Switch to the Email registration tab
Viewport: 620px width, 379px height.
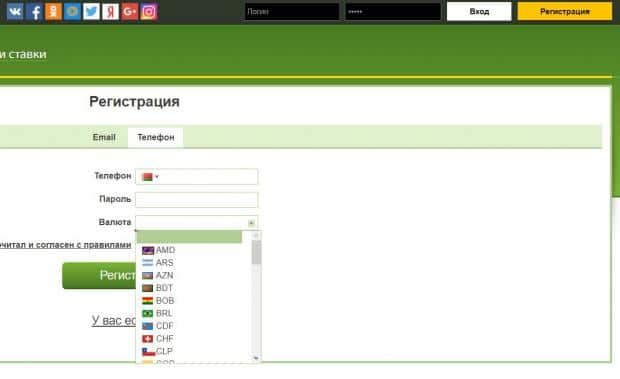(104, 137)
